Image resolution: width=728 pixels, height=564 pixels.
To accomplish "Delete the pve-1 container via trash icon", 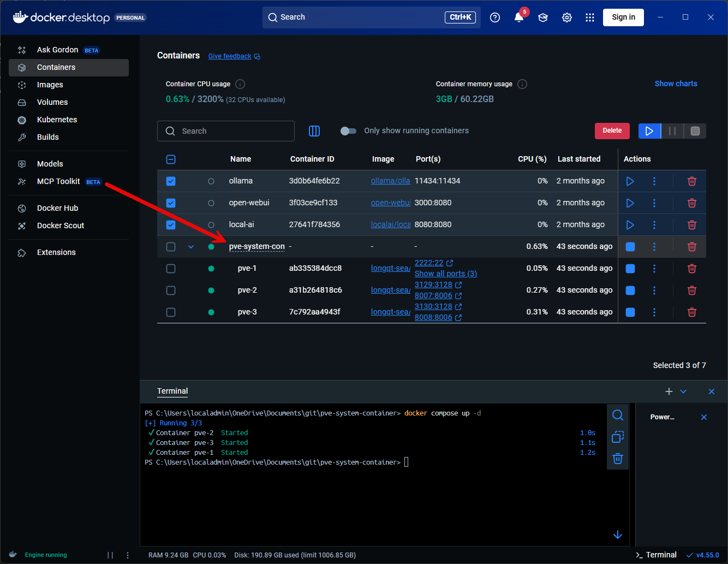I will pyautogui.click(x=692, y=269).
